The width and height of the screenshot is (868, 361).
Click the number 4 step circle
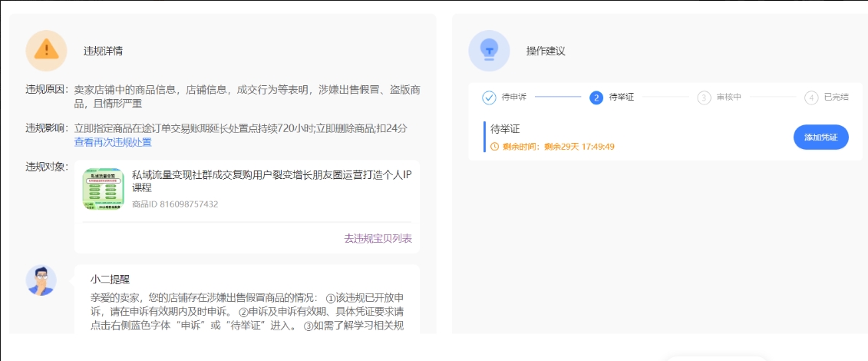pos(811,98)
